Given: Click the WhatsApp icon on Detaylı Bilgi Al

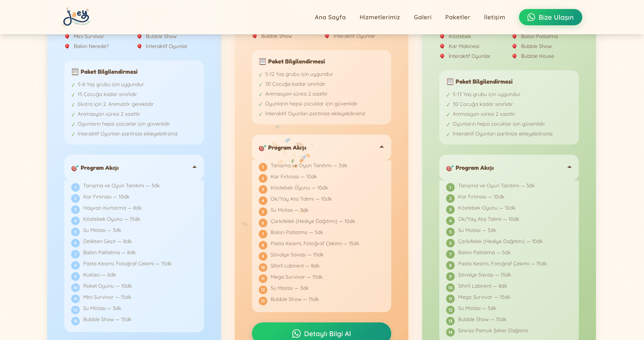Looking at the screenshot, I should click(296, 334).
